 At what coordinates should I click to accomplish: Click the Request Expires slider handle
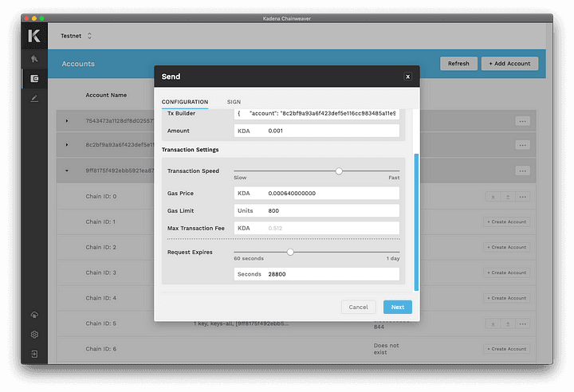(x=290, y=253)
